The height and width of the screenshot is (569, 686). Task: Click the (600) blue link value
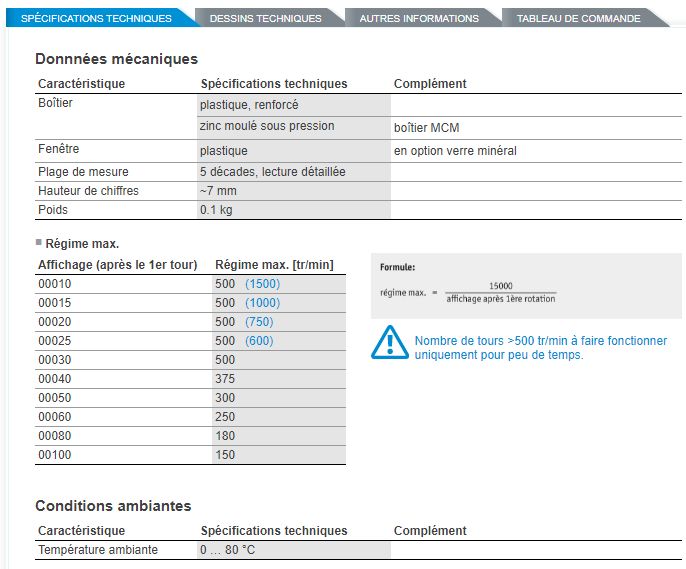pyautogui.click(x=259, y=341)
